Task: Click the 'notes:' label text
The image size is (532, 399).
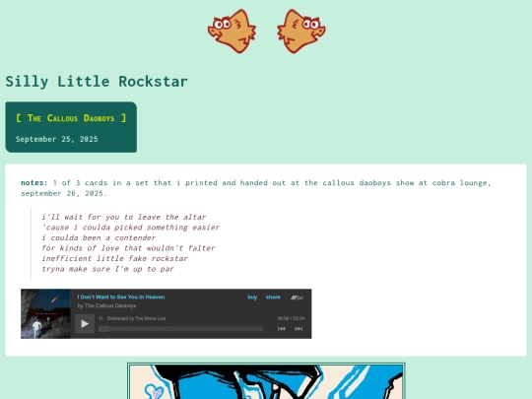Action: (34, 183)
